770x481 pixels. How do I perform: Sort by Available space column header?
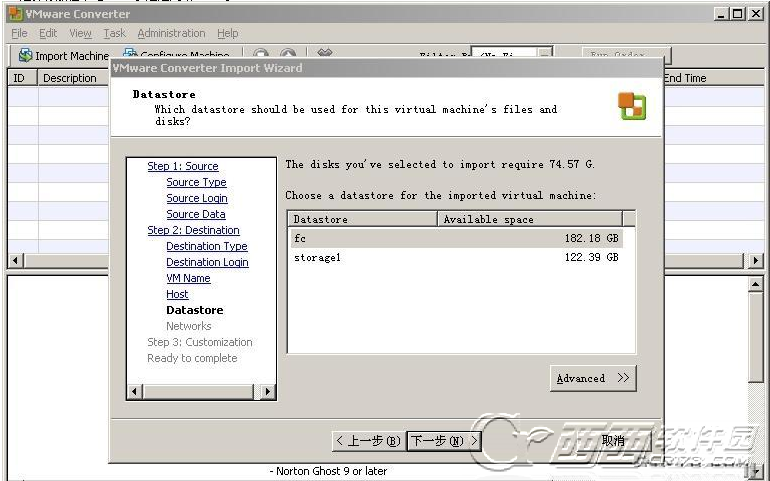(x=530, y=219)
